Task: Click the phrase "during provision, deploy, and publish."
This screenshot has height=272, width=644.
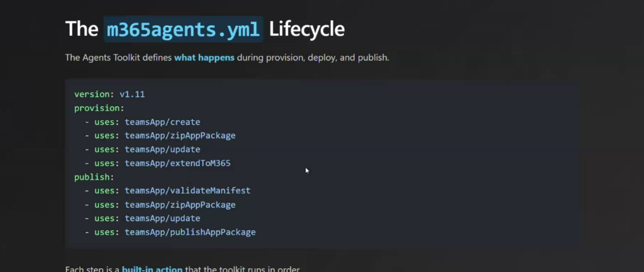Action: tap(313, 57)
